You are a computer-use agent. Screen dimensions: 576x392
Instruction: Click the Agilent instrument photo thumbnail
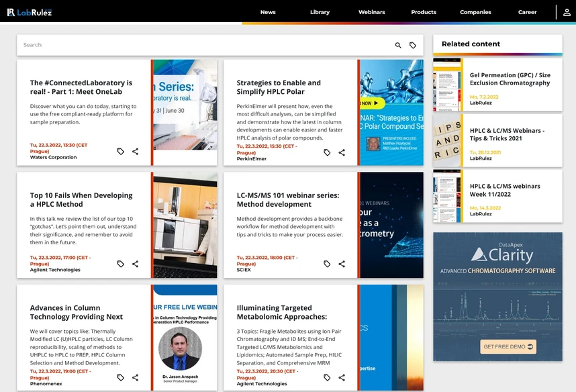(185, 225)
